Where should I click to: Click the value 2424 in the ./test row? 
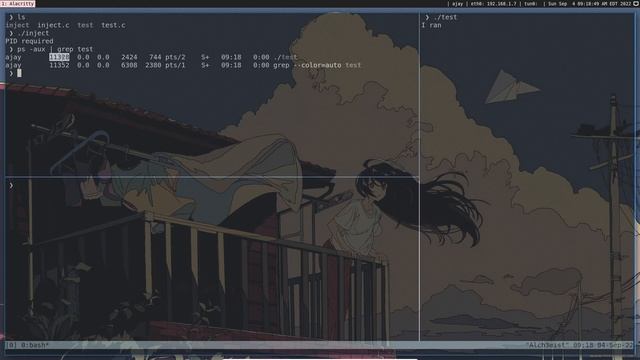tap(129, 57)
